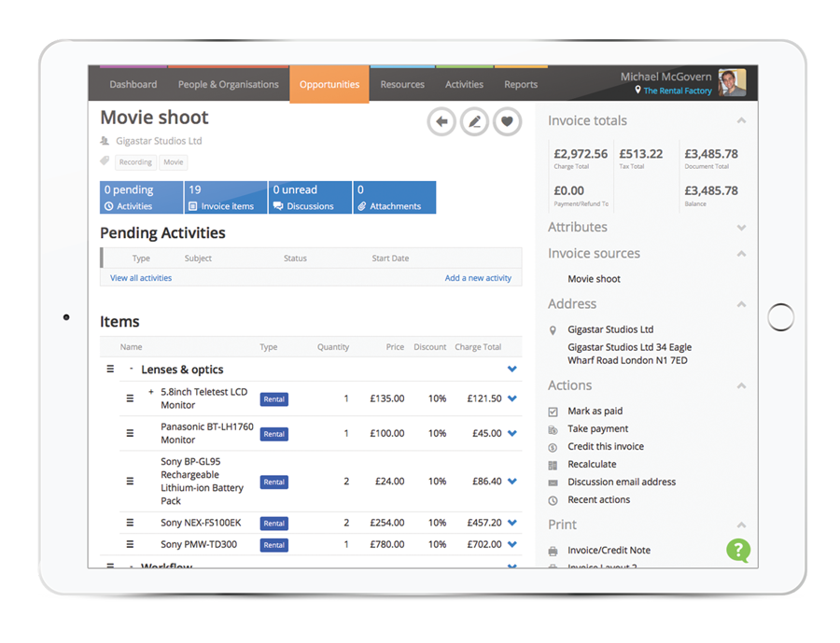Click the Recording tag
The image size is (840, 643).
(135, 161)
